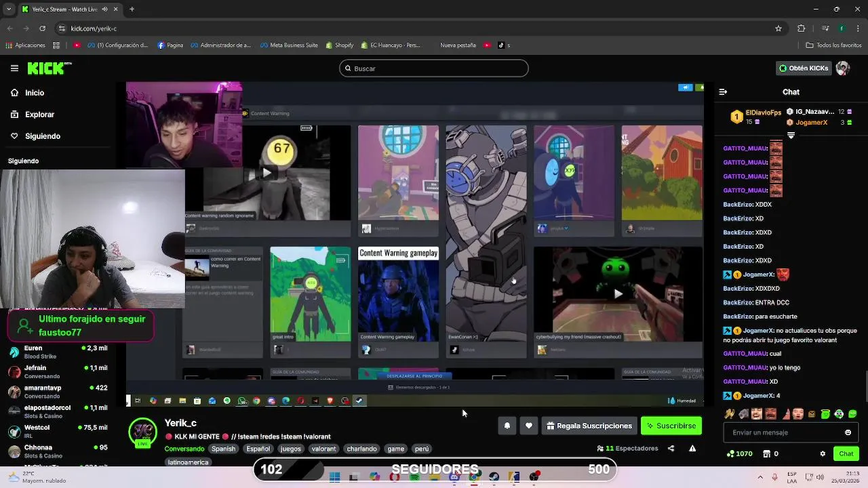
Task: Select the latinoamerica tag
Action: [189, 462]
